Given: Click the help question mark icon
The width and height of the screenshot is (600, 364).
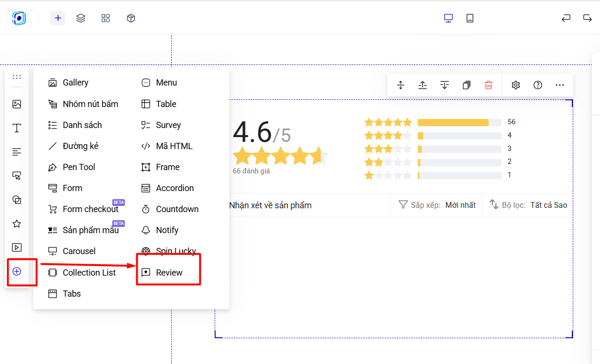Looking at the screenshot, I should 538,85.
